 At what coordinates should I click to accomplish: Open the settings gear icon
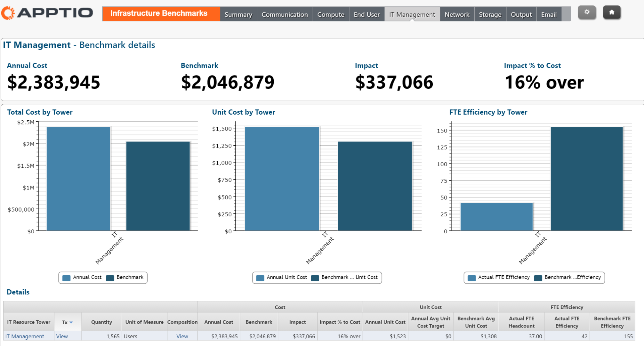tap(587, 12)
